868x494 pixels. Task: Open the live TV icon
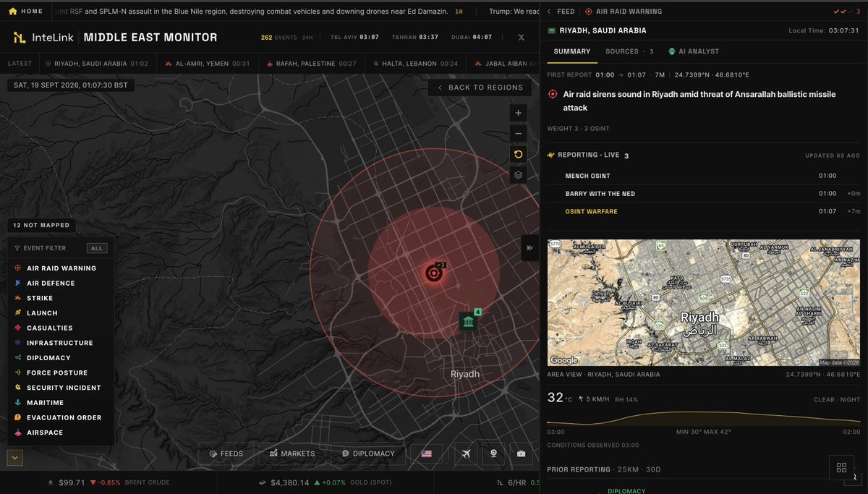point(522,453)
